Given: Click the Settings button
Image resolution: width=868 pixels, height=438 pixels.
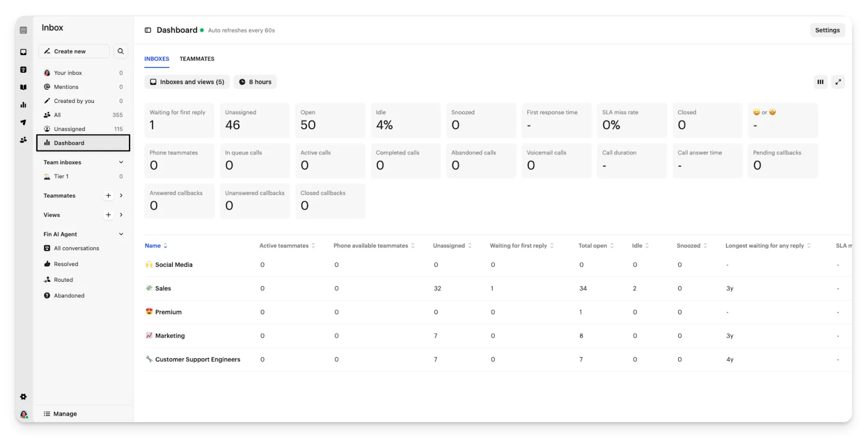Looking at the screenshot, I should pyautogui.click(x=827, y=30).
